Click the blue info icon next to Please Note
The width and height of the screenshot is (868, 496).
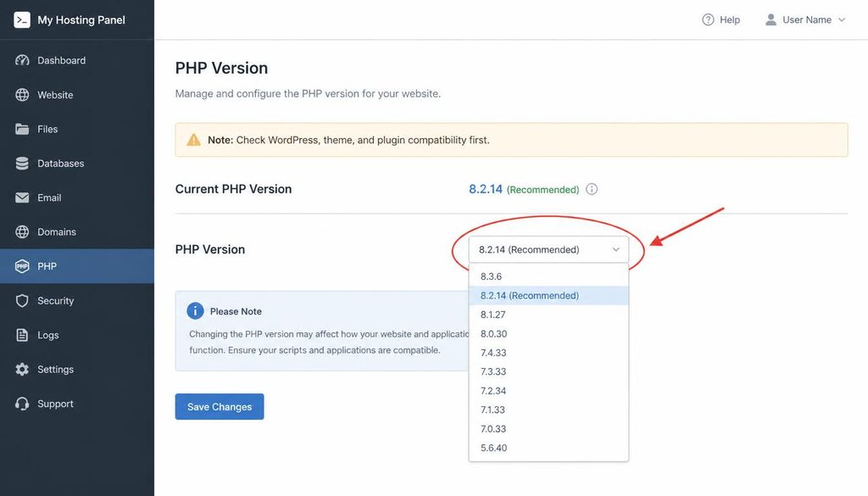click(195, 311)
